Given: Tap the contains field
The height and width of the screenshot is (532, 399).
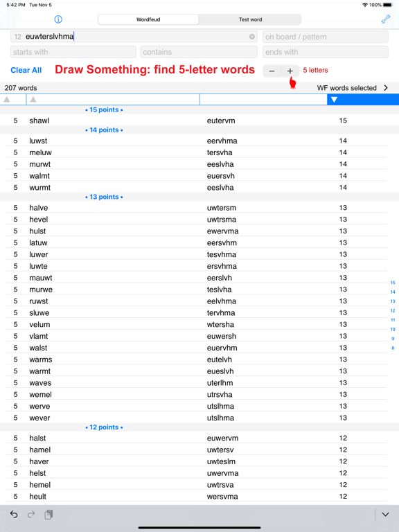Looking at the screenshot, I should tap(199, 52).
